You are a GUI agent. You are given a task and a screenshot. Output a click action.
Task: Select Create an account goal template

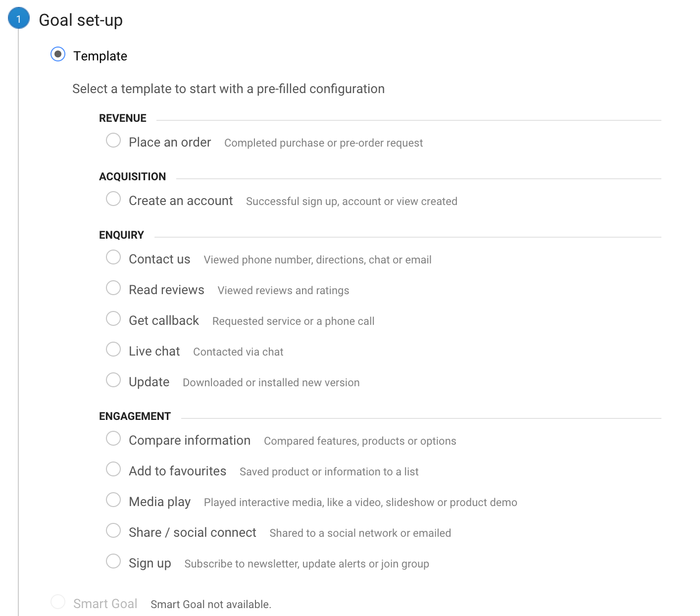point(113,199)
